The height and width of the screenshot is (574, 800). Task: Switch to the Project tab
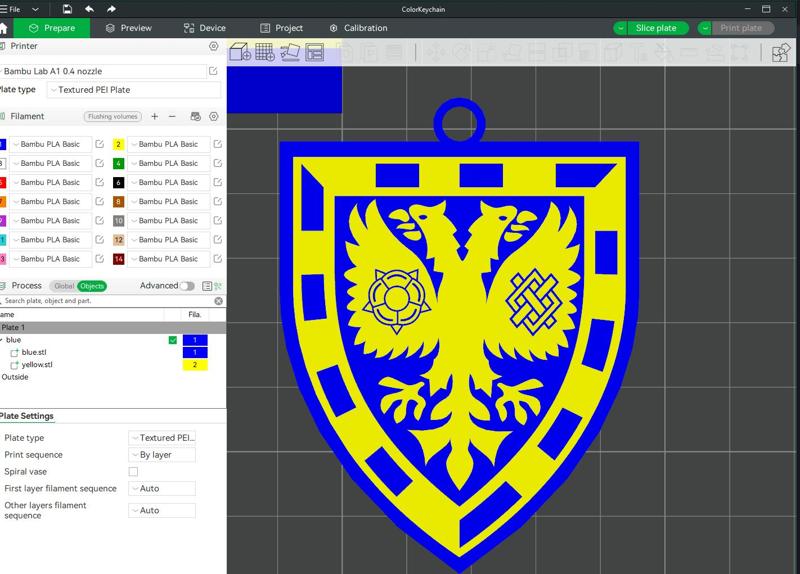[281, 28]
